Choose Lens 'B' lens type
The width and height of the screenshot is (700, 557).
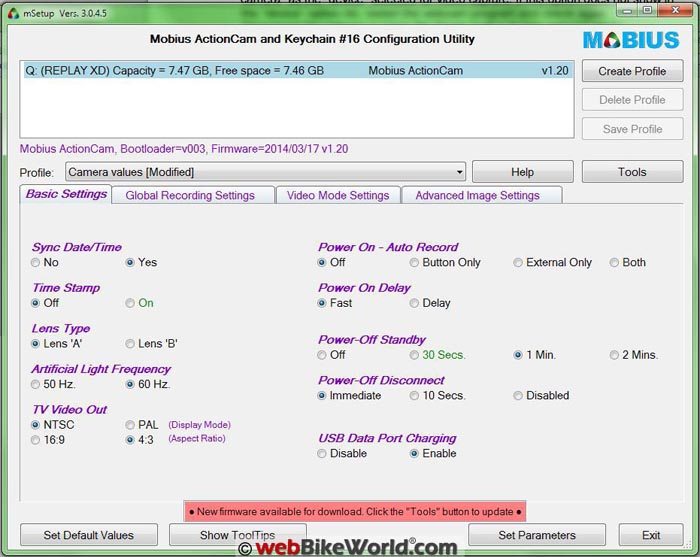click(130, 344)
